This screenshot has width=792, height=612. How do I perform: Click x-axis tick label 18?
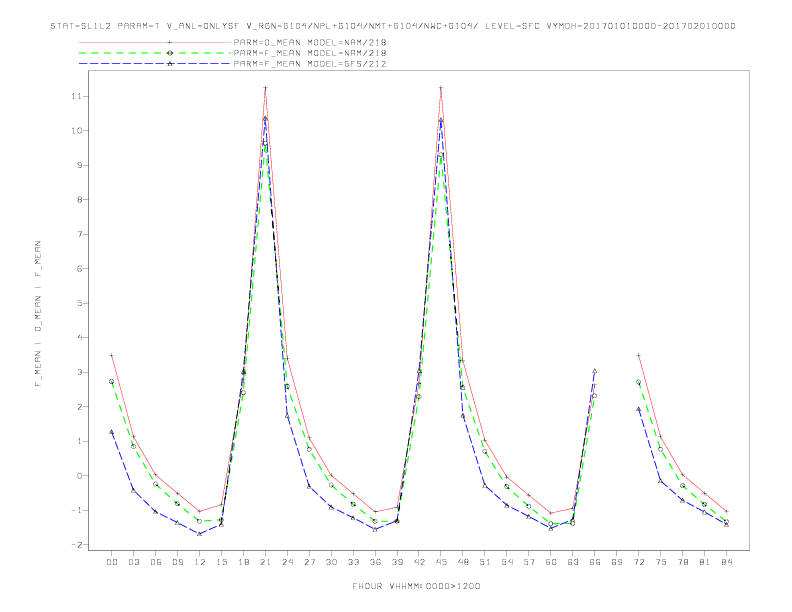(x=243, y=562)
